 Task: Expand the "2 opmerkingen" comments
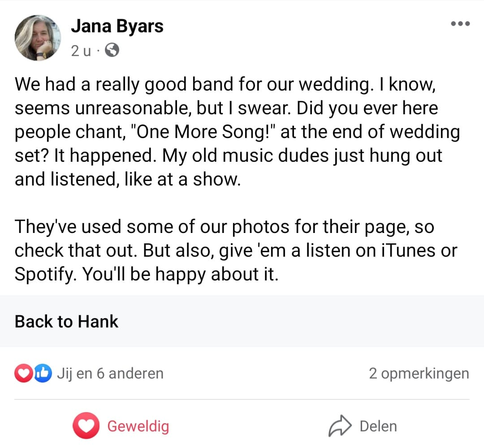coord(419,374)
